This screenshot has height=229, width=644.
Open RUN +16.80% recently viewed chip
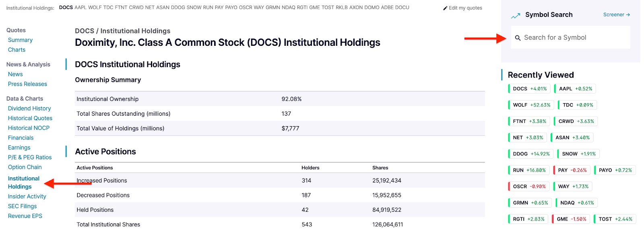point(529,170)
